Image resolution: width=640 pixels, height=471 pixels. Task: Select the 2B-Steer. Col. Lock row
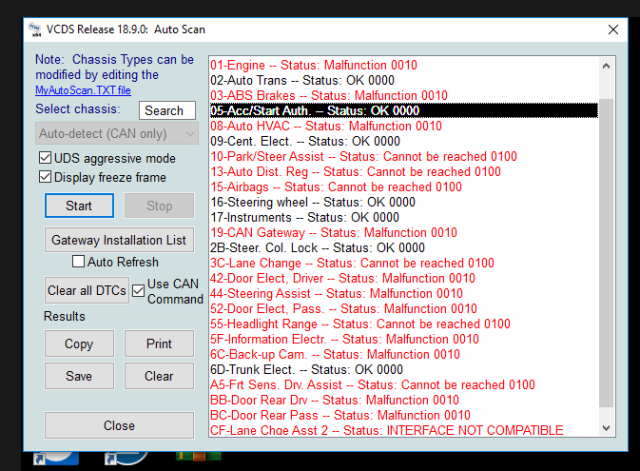[404, 248]
